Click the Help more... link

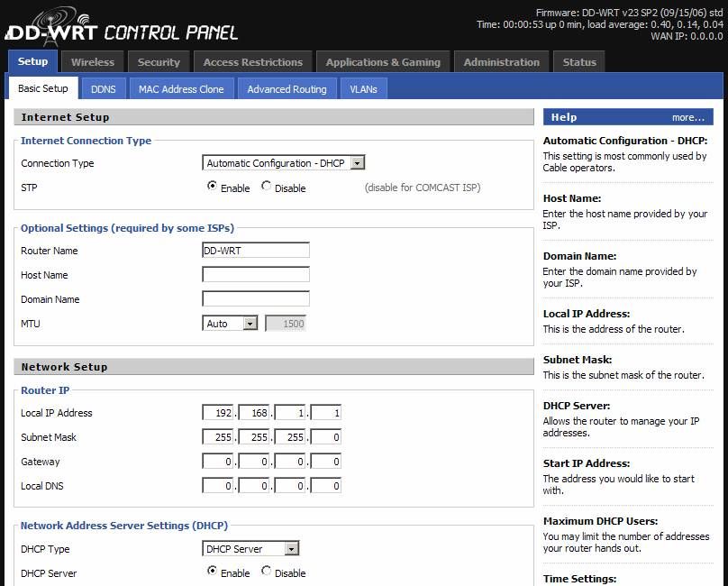[x=687, y=116]
